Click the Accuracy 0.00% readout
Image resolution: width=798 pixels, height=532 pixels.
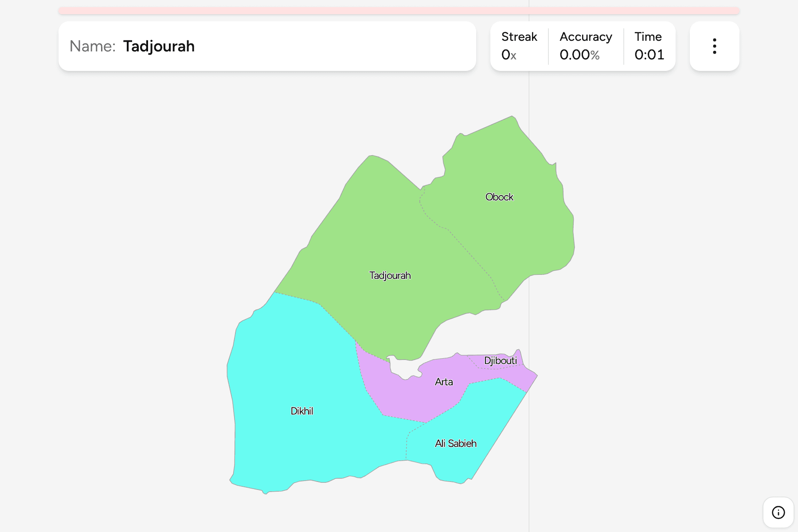(586, 46)
